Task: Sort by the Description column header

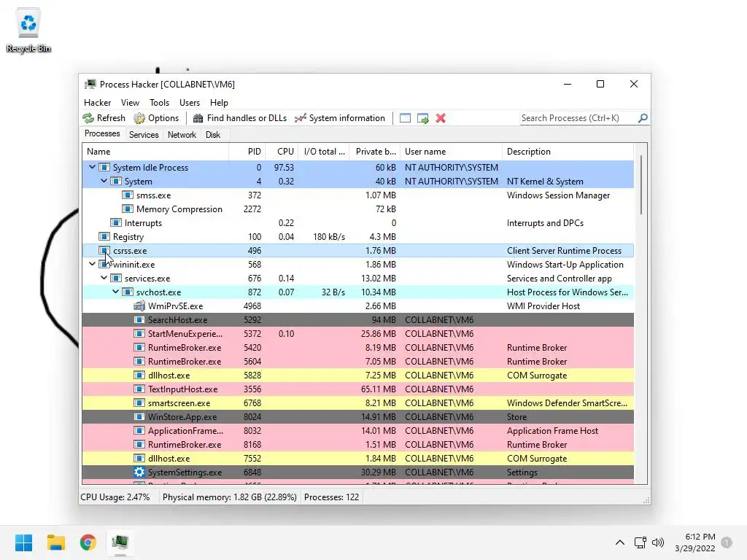Action: 568,152
